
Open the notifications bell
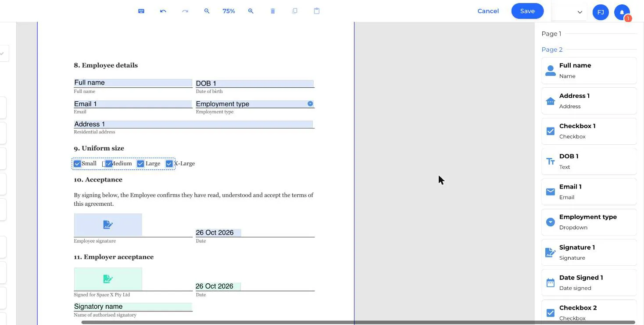coord(622,12)
